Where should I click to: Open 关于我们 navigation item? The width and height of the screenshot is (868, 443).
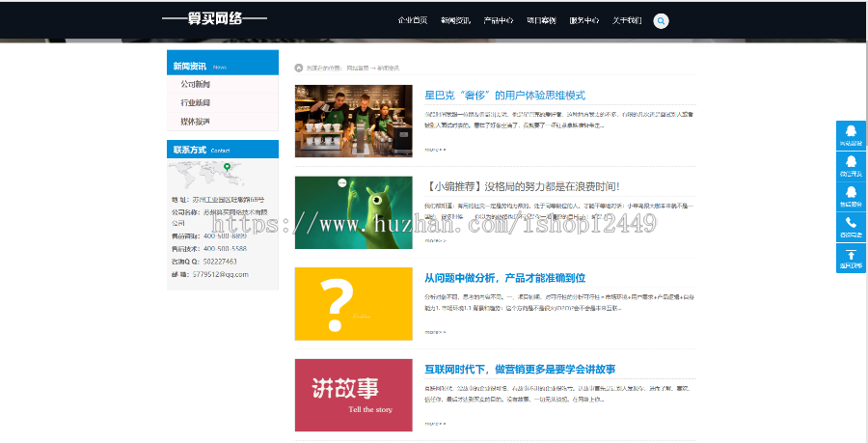pyautogui.click(x=627, y=21)
